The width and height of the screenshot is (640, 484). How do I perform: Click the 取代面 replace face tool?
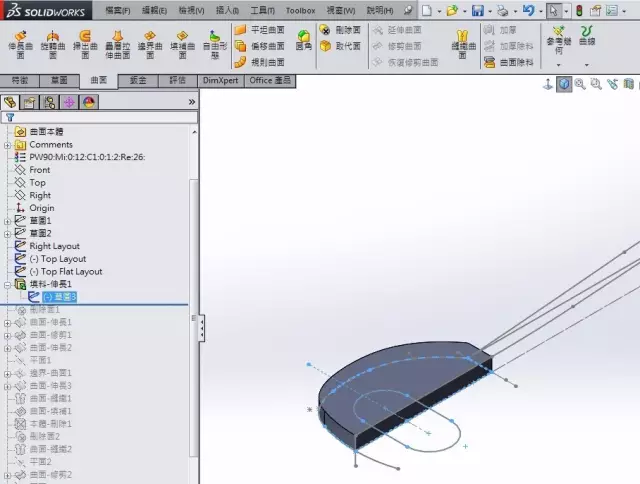[x=340, y=46]
